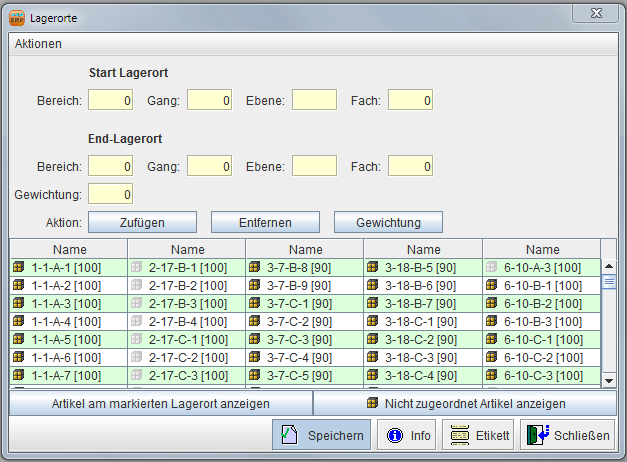This screenshot has width=627, height=462.
Task: Click the table scrollbar down arrow
Action: point(608,380)
